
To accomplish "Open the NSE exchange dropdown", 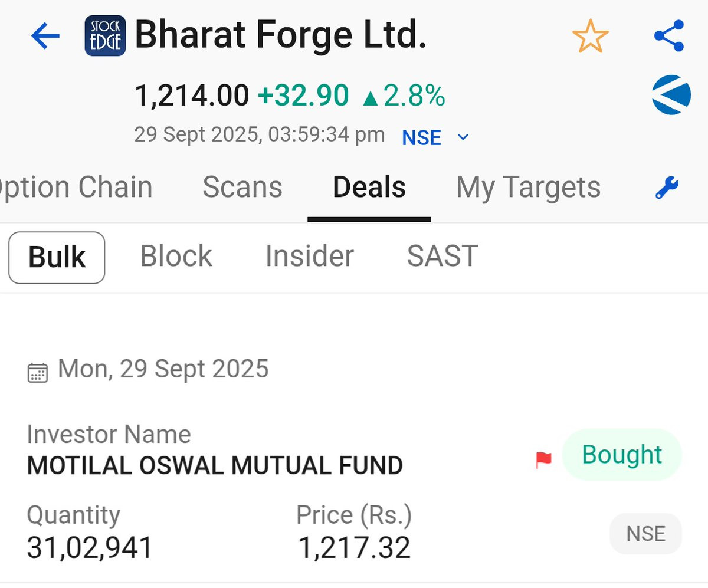I will tap(421, 138).
